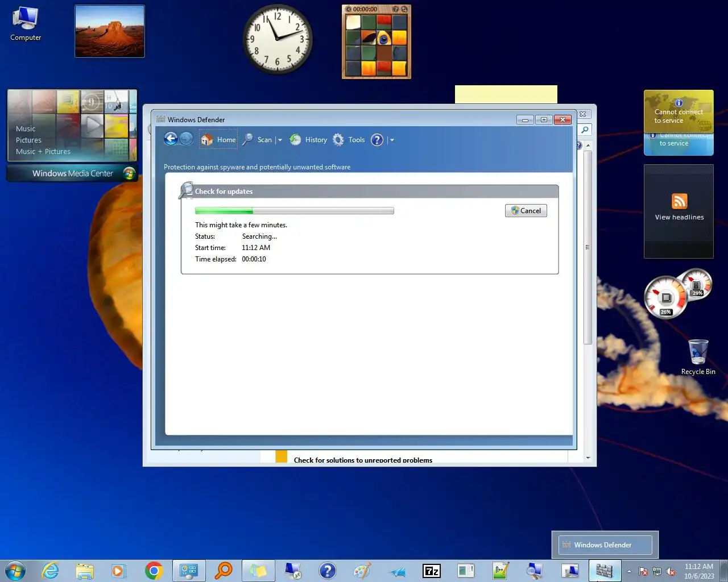Launch Google Chrome from the taskbar
The width and height of the screenshot is (728, 582).
tap(154, 571)
